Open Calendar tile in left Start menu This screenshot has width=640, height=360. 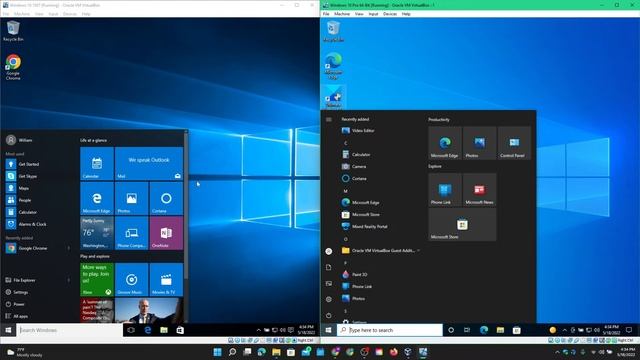click(x=97, y=163)
